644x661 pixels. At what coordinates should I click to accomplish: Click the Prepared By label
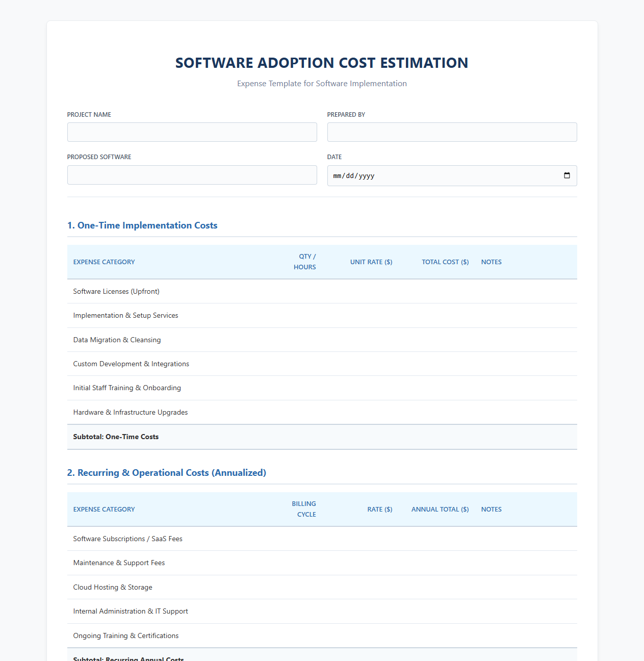(x=346, y=115)
